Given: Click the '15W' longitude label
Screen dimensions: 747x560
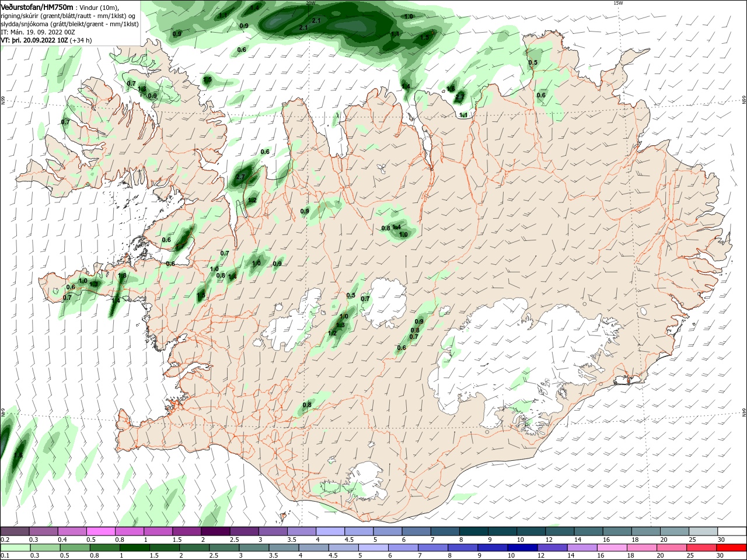Looking at the screenshot, I should (x=618, y=3).
